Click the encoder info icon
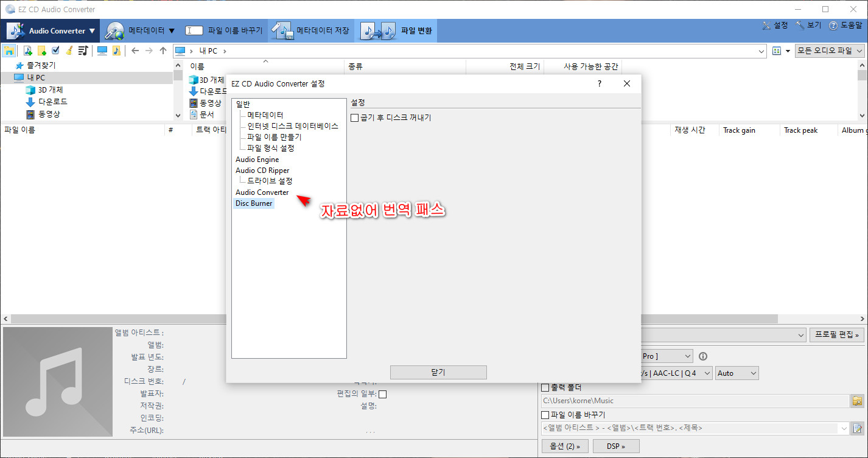This screenshot has width=868, height=458. click(x=702, y=356)
